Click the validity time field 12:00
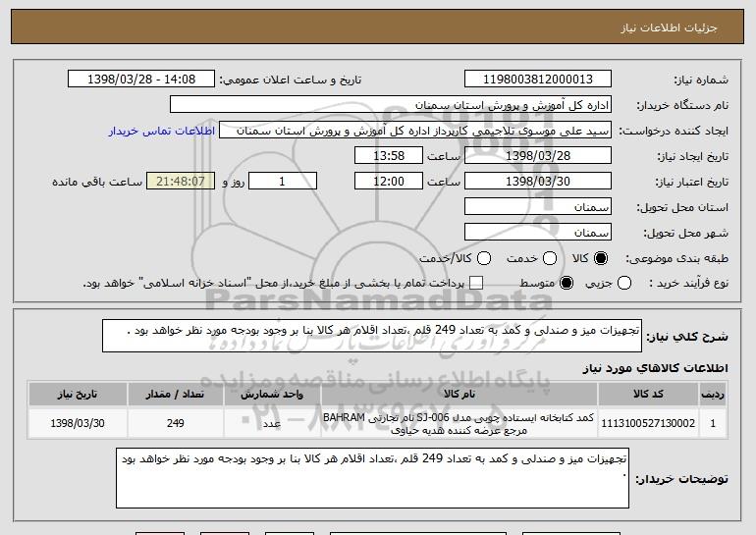Image resolution: width=756 pixels, height=535 pixels. 389,182
